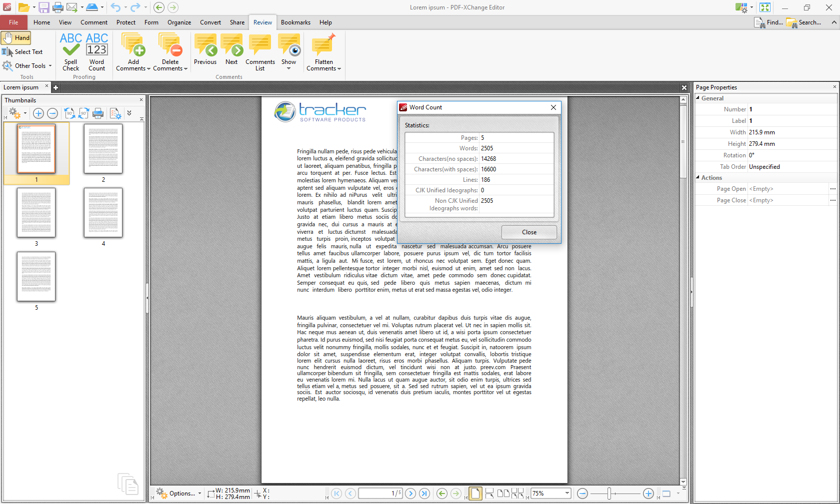Open the Comments List
Screen dimensions: 840x504
tap(260, 52)
